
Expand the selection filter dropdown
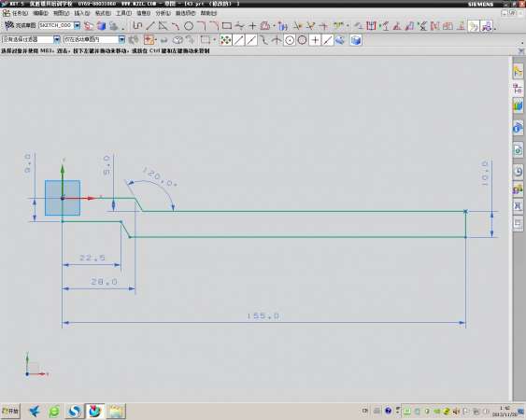click(57, 39)
